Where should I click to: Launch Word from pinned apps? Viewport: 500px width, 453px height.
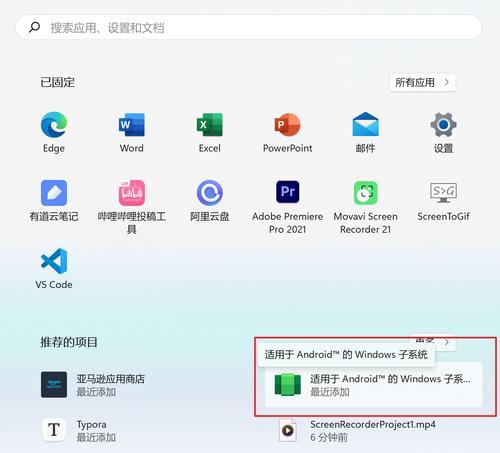tap(132, 125)
